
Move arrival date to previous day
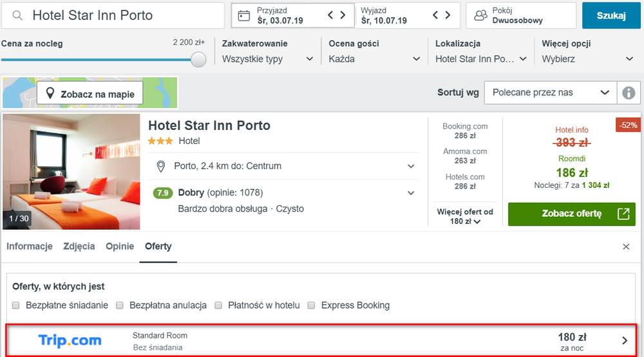pos(330,15)
